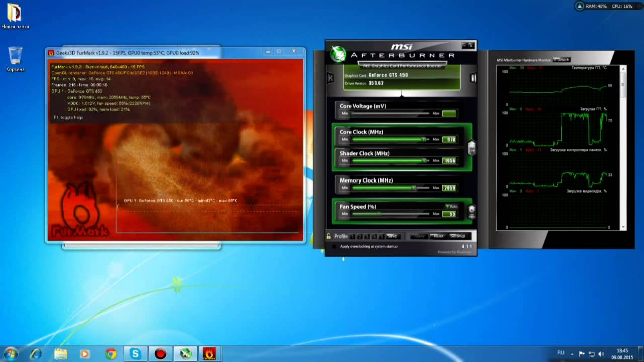Click the Shader Clock slider track
The image size is (644, 362).
pos(390,161)
